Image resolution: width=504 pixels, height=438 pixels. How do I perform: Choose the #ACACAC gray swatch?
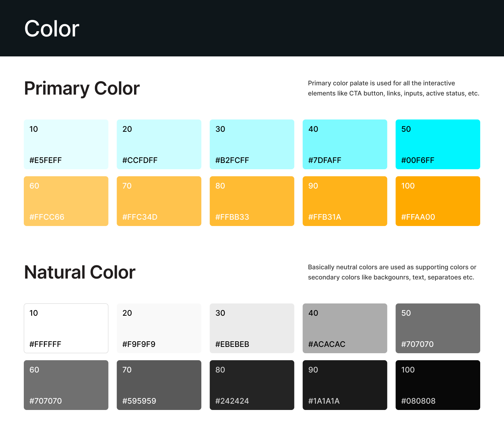point(345,328)
